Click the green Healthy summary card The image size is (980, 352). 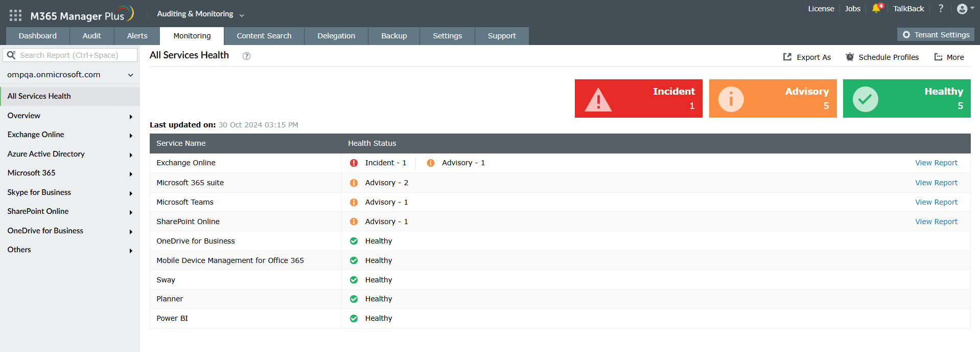pos(907,99)
